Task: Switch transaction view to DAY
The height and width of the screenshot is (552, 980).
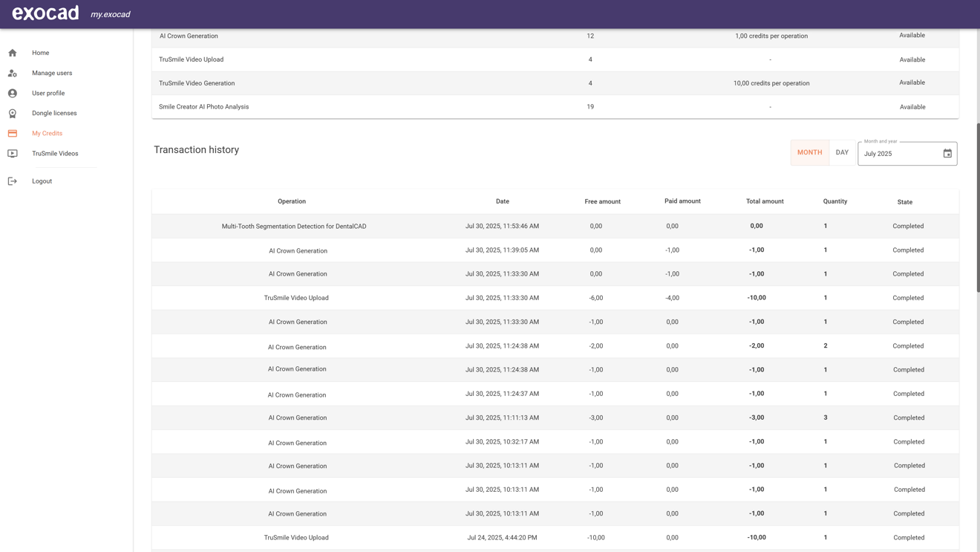Action: click(x=842, y=152)
